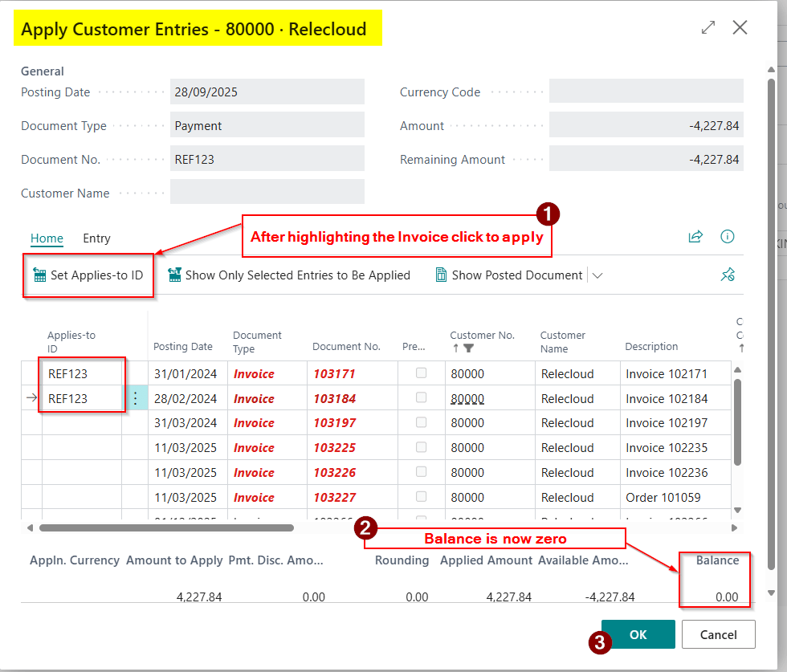The image size is (787, 672).
Task: Select the Home tab
Action: 47,238
